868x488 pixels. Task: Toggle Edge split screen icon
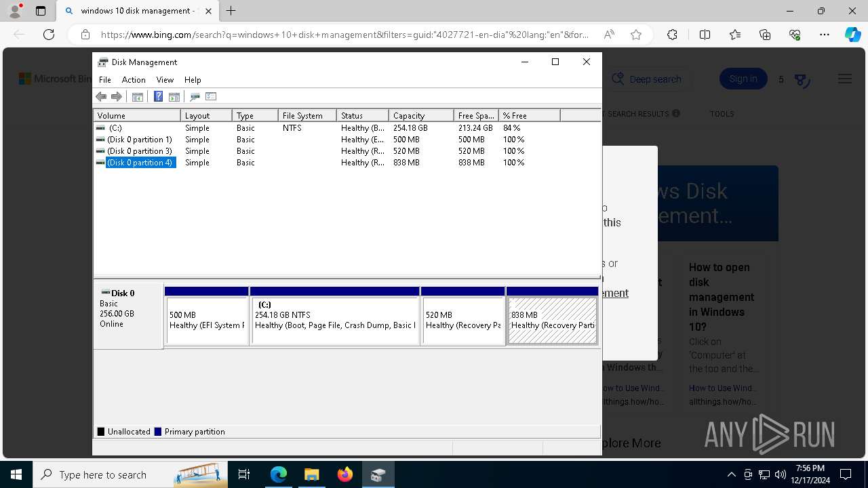[x=705, y=35]
